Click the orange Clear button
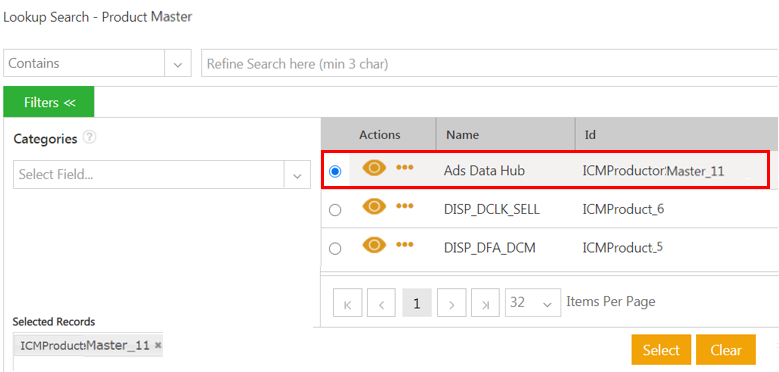 point(726,350)
